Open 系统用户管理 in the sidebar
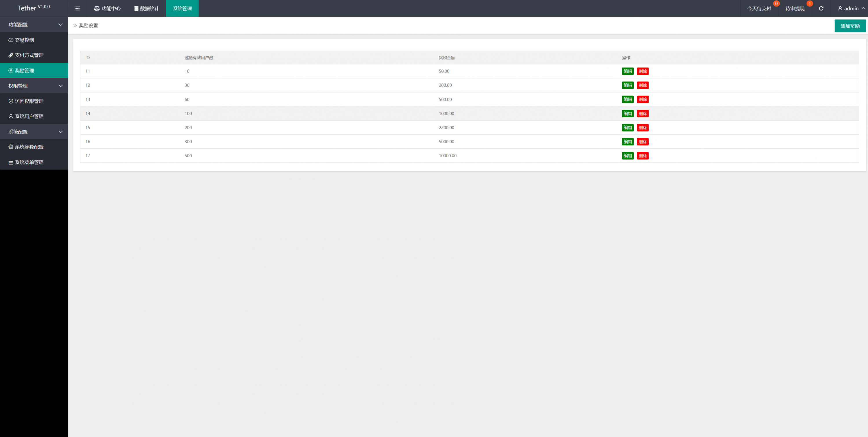868x437 pixels. [x=29, y=116]
